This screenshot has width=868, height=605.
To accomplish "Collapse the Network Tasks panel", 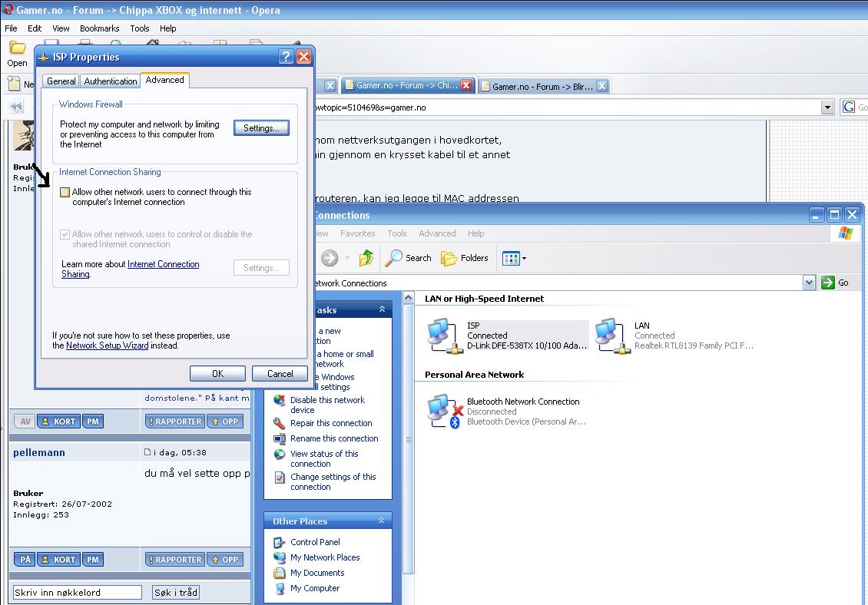I will (x=382, y=309).
